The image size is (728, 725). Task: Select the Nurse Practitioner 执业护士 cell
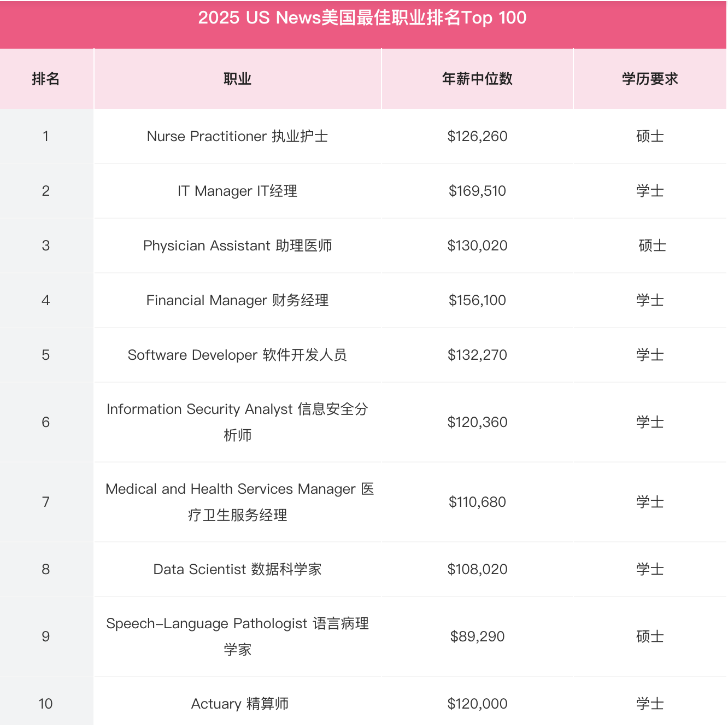237,136
